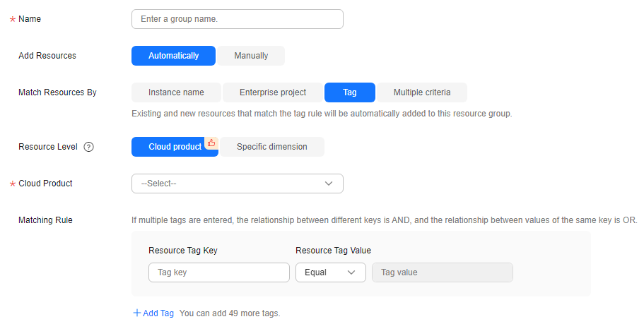Expand the Equal operator dropdown

(x=331, y=272)
